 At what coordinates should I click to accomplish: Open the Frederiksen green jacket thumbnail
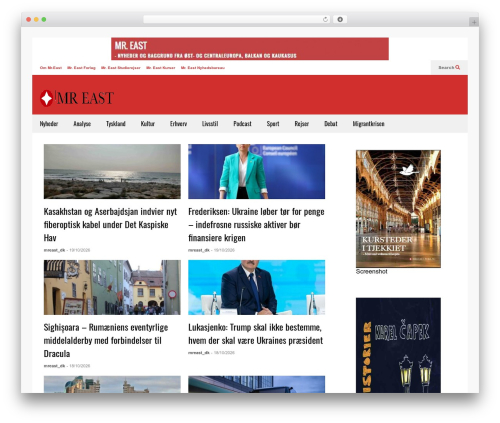256,171
